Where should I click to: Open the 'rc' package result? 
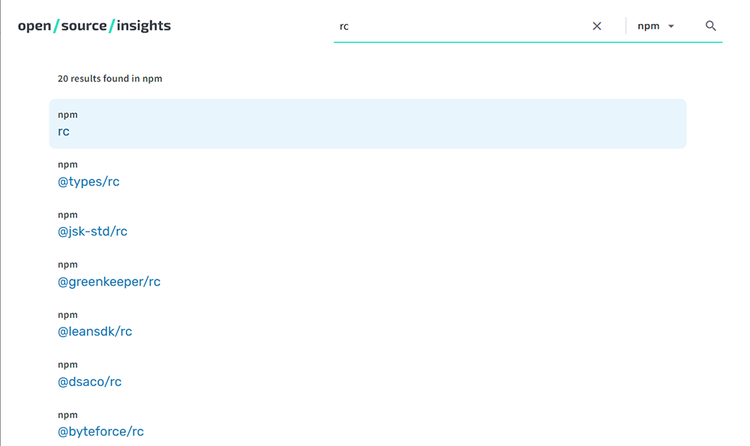point(63,132)
